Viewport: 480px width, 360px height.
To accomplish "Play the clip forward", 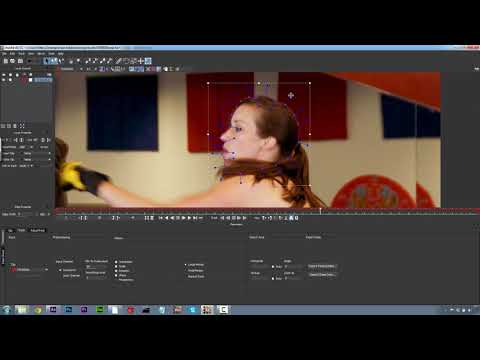I will (184, 218).
